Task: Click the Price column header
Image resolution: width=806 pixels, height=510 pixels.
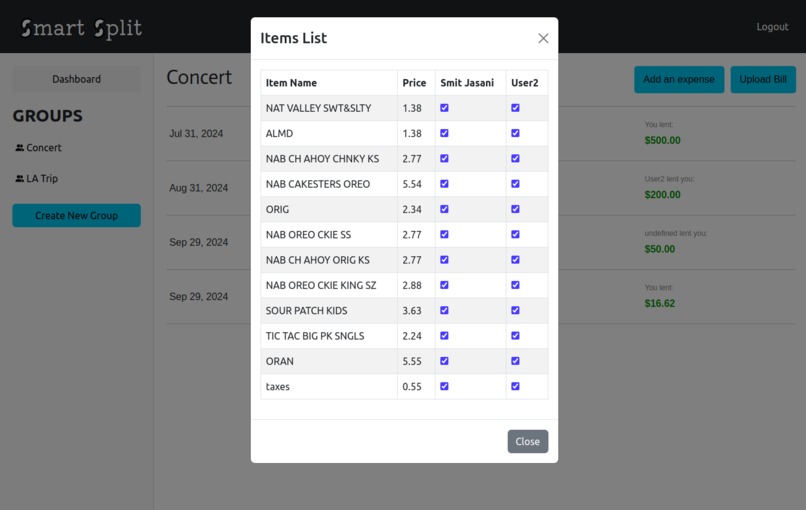Action: (x=414, y=83)
